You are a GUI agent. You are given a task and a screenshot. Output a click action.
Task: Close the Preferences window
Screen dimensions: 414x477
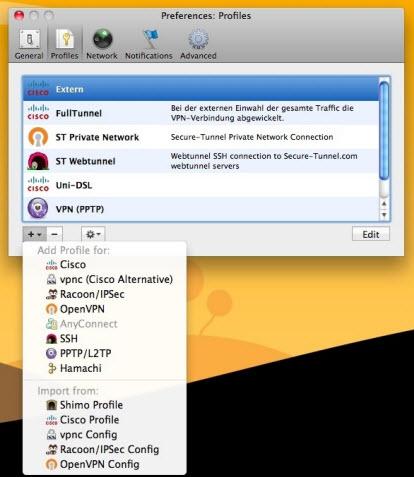click(x=19, y=15)
